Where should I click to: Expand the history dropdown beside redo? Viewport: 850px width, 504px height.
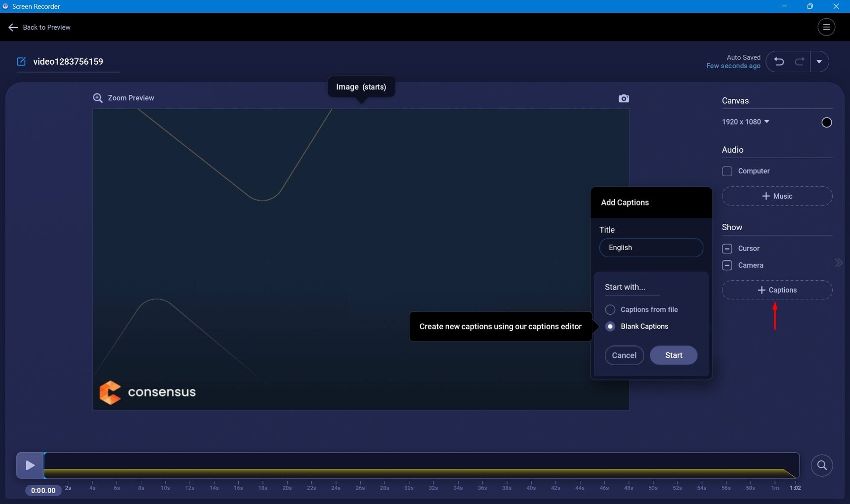819,62
